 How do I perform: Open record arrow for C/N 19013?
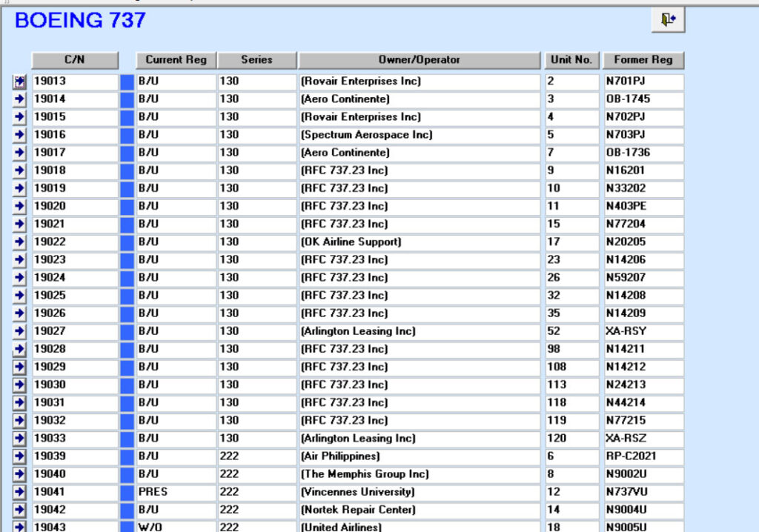(20, 82)
